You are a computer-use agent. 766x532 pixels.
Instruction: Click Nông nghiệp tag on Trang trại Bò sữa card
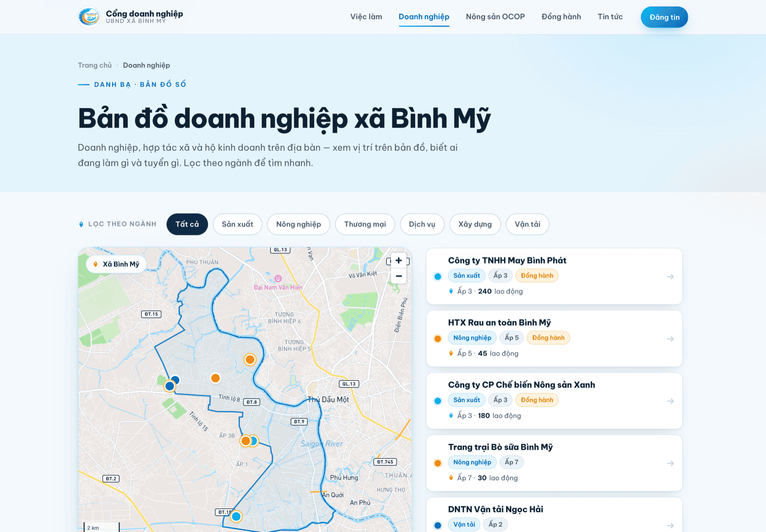(x=472, y=463)
